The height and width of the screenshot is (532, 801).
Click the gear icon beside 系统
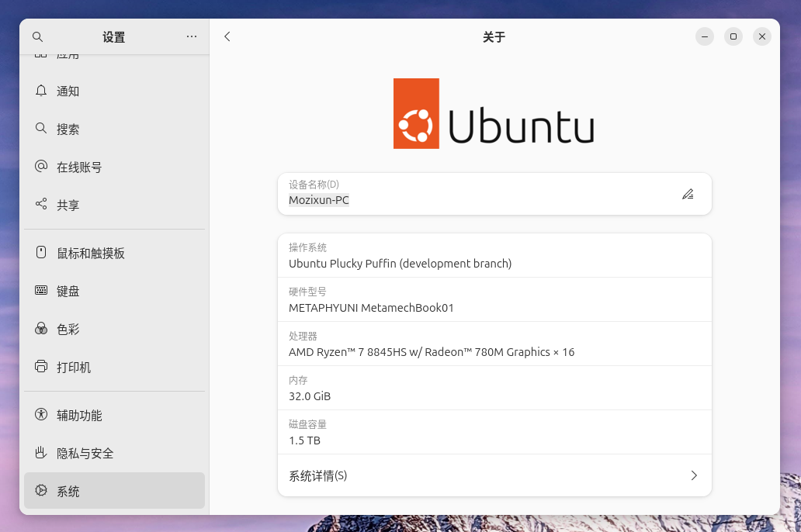click(x=41, y=490)
